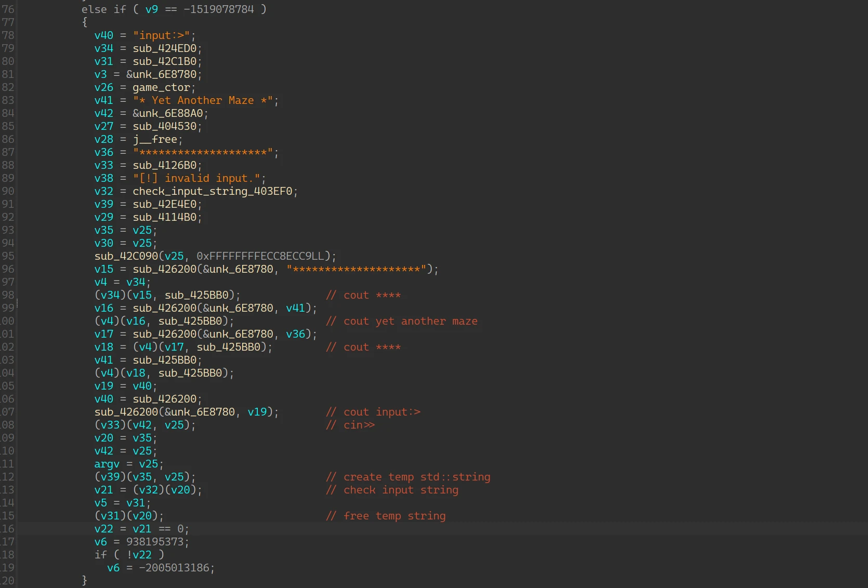This screenshot has height=588, width=868.
Task: Select the sub_42E4E0 function name
Action: point(164,204)
